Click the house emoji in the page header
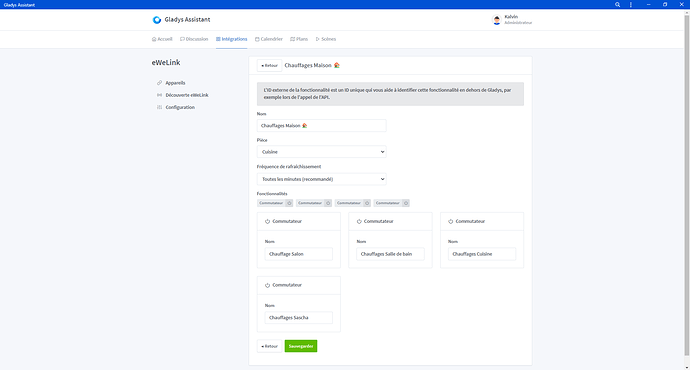This screenshot has height=370, width=690. [337, 65]
